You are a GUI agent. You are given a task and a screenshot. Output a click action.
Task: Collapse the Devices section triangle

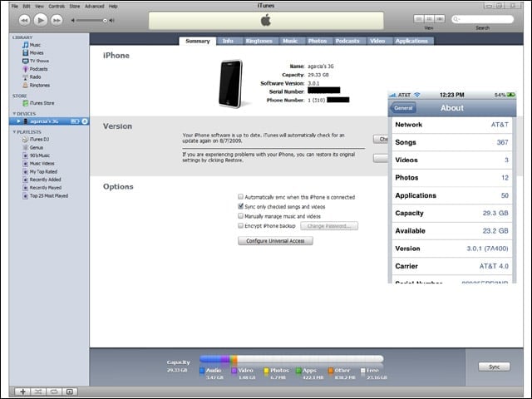pos(14,114)
